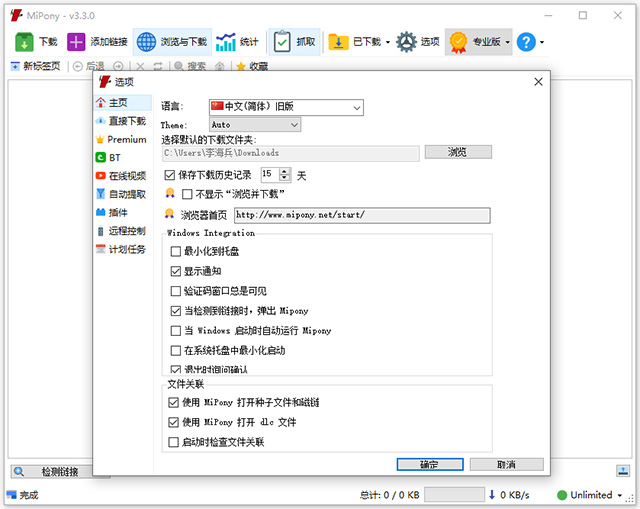Click the home page icon in browser bar
The image size is (640, 509).
point(220,66)
